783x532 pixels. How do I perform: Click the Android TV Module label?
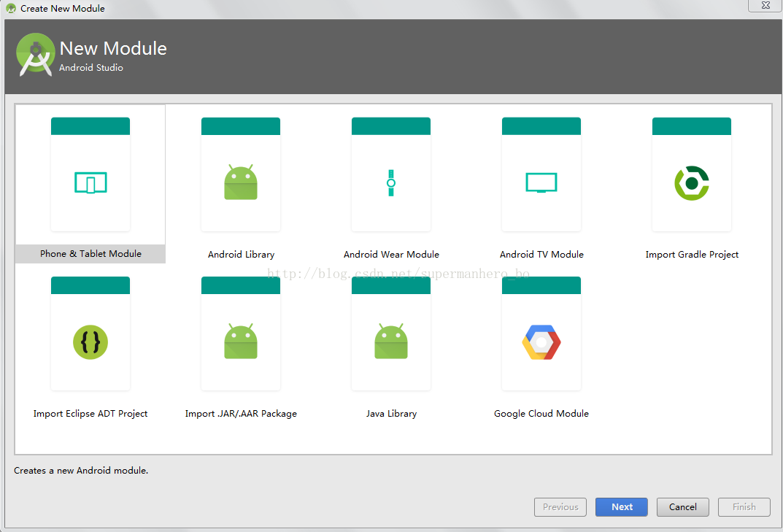[x=541, y=254]
